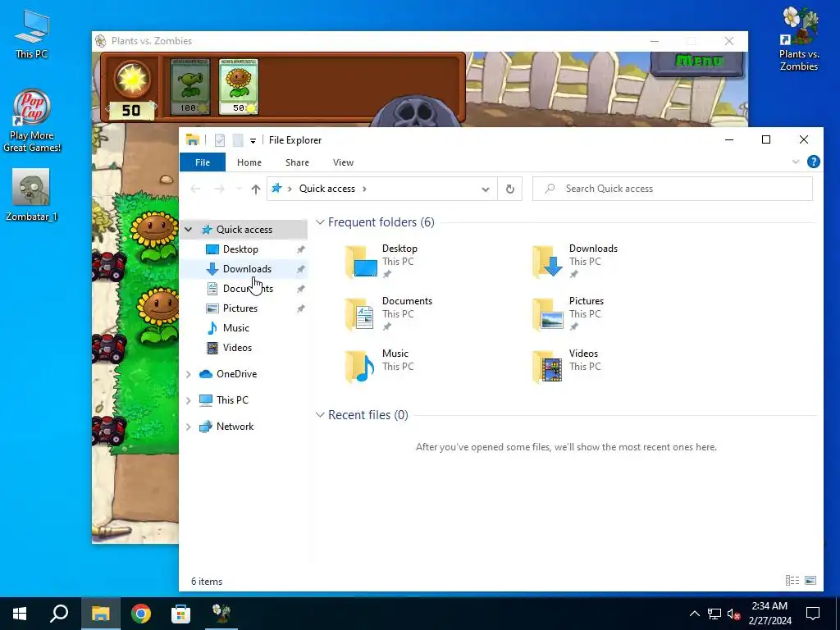Open the File ribbon tab
This screenshot has width=840, height=630.
(203, 162)
